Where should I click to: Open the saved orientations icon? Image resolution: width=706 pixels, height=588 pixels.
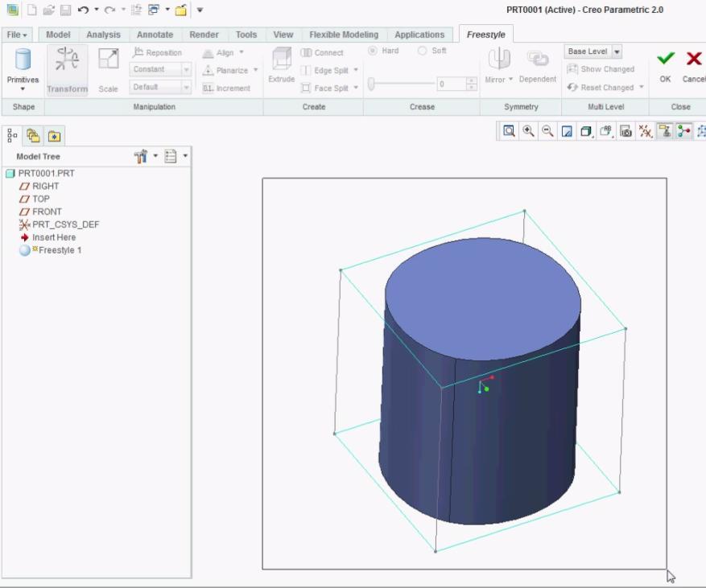pos(606,131)
